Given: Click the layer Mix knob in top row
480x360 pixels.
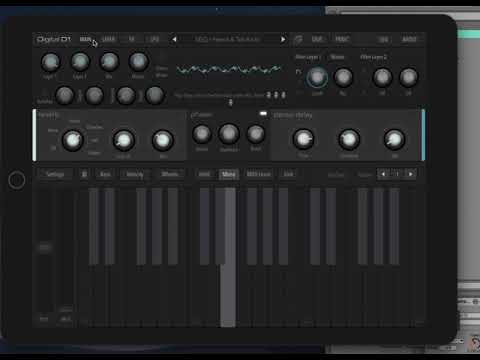Looking at the screenshot, I should coord(109,62).
